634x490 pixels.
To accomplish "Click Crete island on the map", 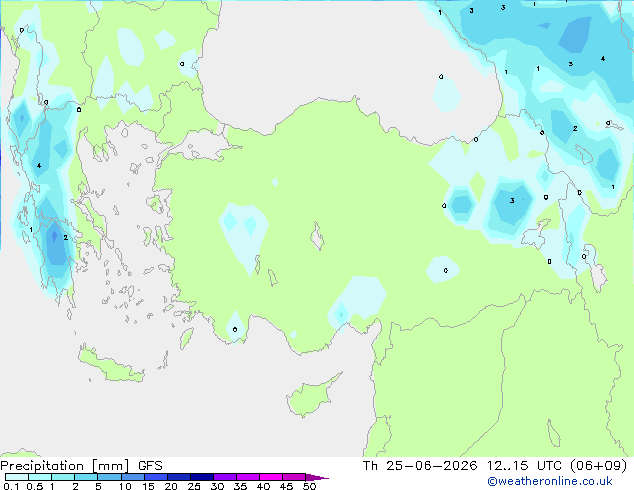I will pyautogui.click(x=111, y=366).
